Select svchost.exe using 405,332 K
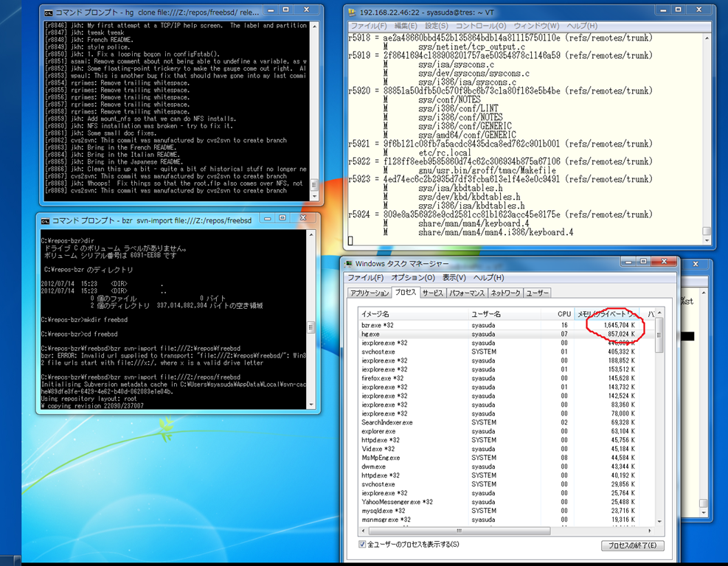Screen dimensions: 728x566 pos(506,352)
